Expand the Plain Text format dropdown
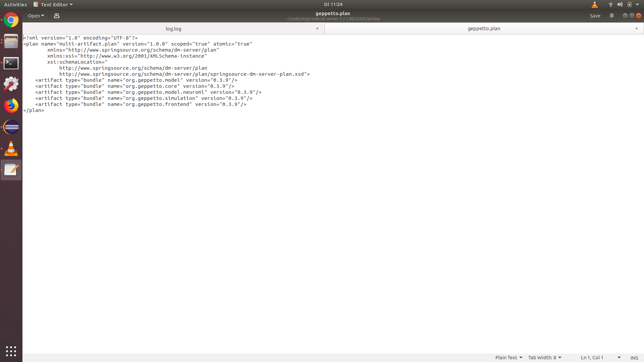 tap(508, 357)
